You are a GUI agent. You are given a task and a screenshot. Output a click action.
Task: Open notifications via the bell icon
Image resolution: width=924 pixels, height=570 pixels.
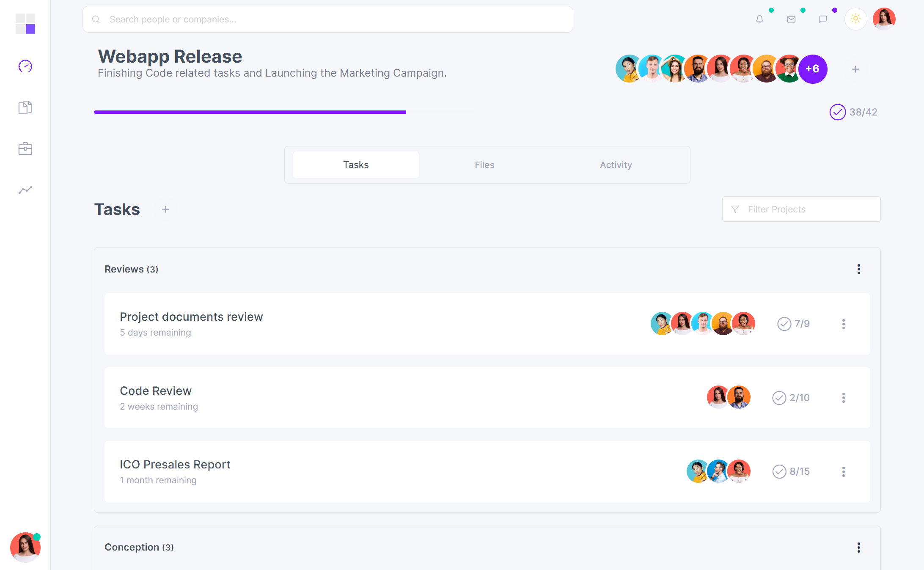[759, 19]
